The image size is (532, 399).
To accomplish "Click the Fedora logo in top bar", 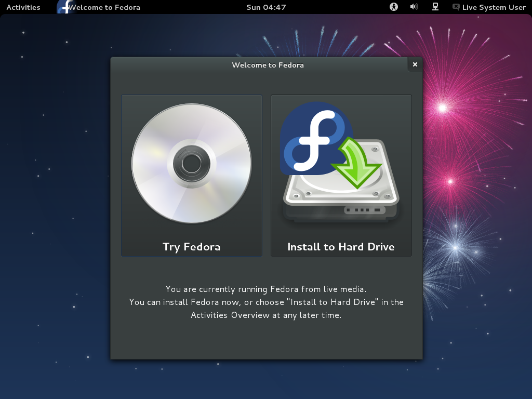I will [63, 7].
